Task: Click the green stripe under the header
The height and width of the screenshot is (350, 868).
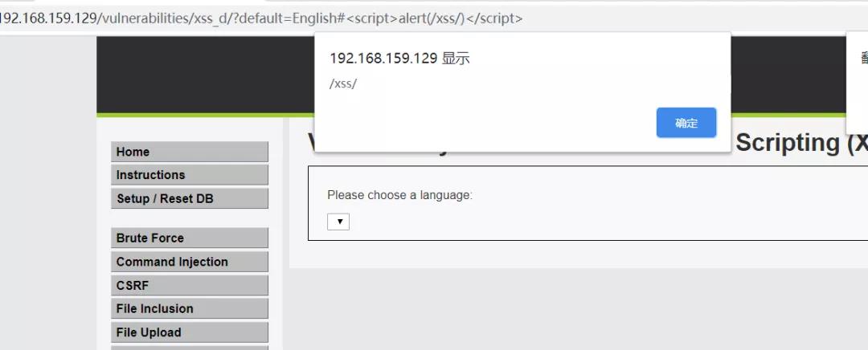Action: tap(205, 115)
